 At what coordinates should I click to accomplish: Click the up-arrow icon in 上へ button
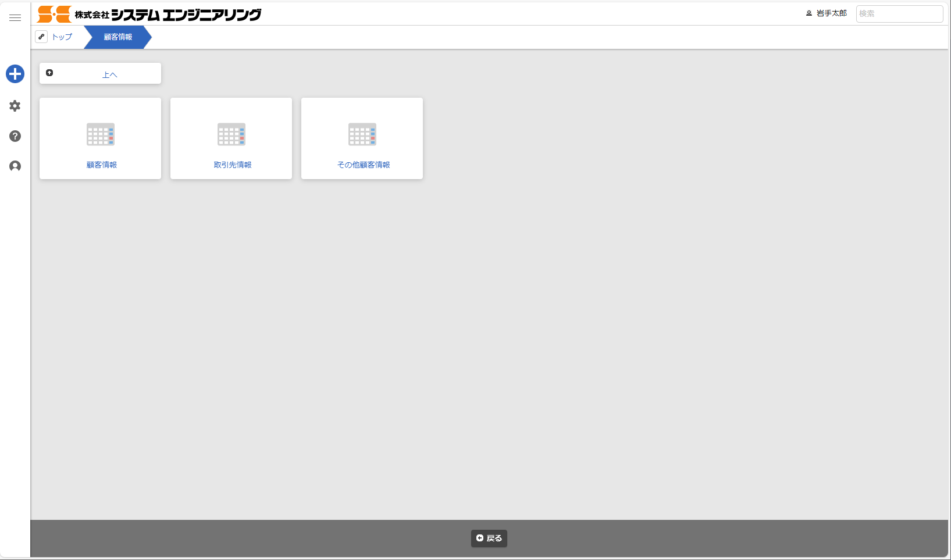tap(49, 73)
